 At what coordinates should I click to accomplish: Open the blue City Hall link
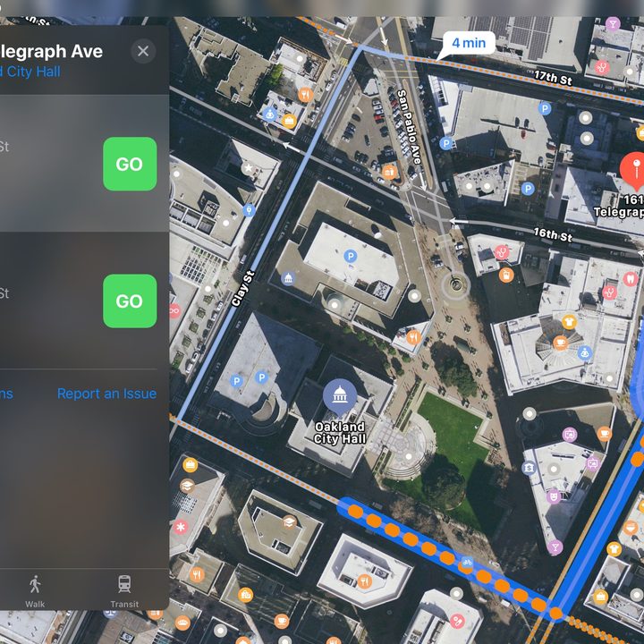(30, 72)
